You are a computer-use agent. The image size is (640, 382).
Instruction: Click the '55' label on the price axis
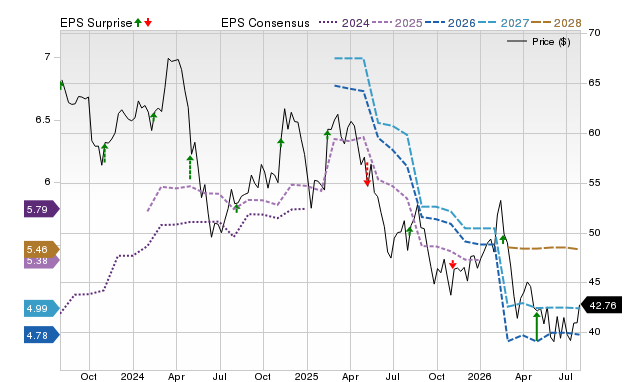(x=595, y=183)
